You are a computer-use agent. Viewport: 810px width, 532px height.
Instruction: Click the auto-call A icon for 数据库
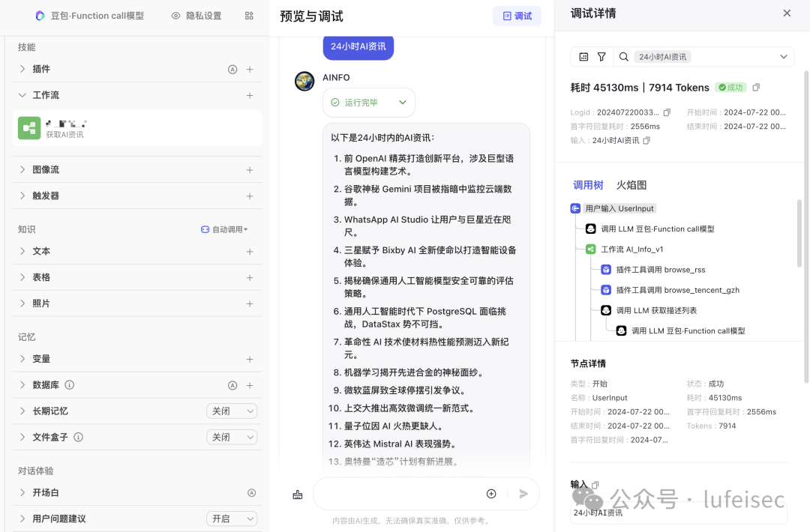232,385
